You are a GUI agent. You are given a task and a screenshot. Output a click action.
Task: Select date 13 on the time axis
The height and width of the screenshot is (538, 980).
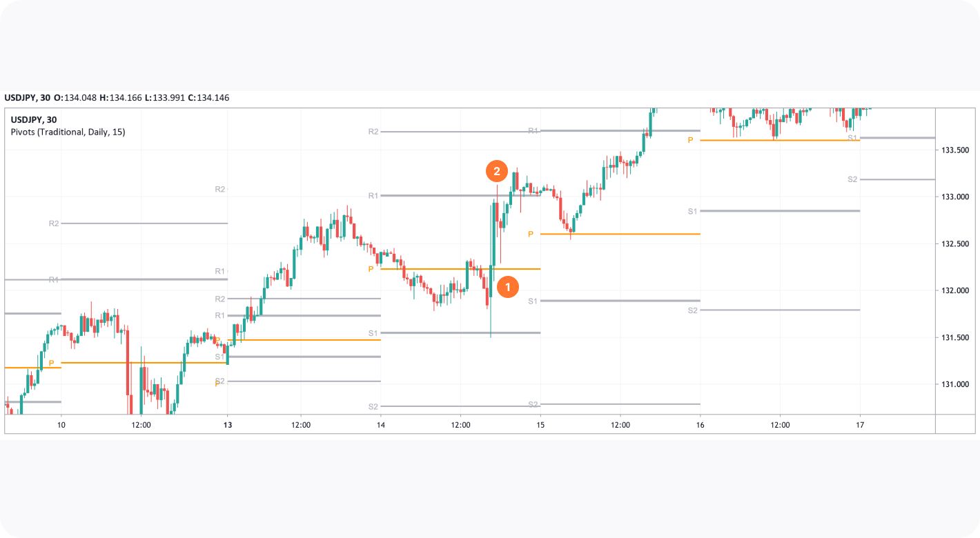pyautogui.click(x=228, y=425)
